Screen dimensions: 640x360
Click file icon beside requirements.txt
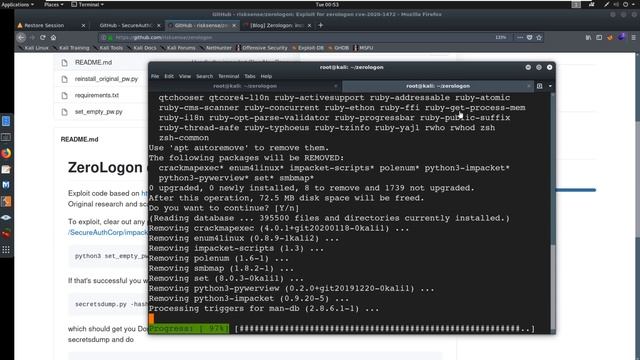click(64, 96)
